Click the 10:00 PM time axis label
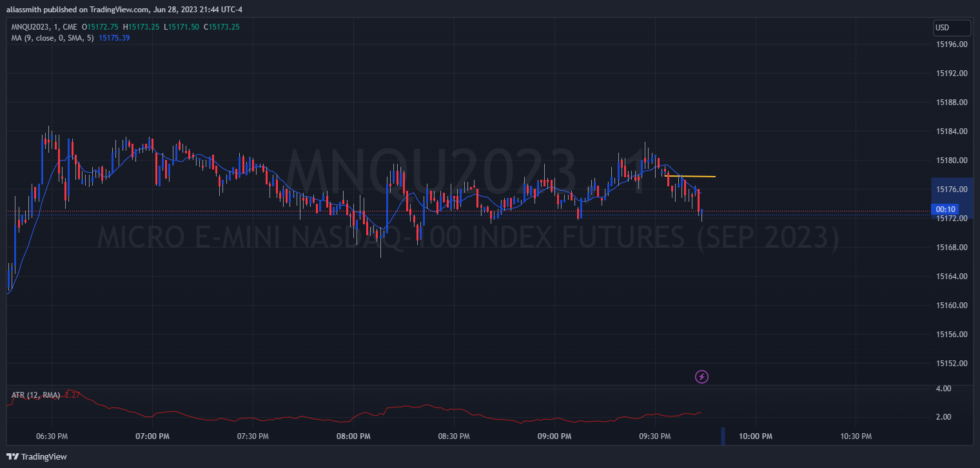Viewport: 980px width, 468px height. tap(755, 436)
